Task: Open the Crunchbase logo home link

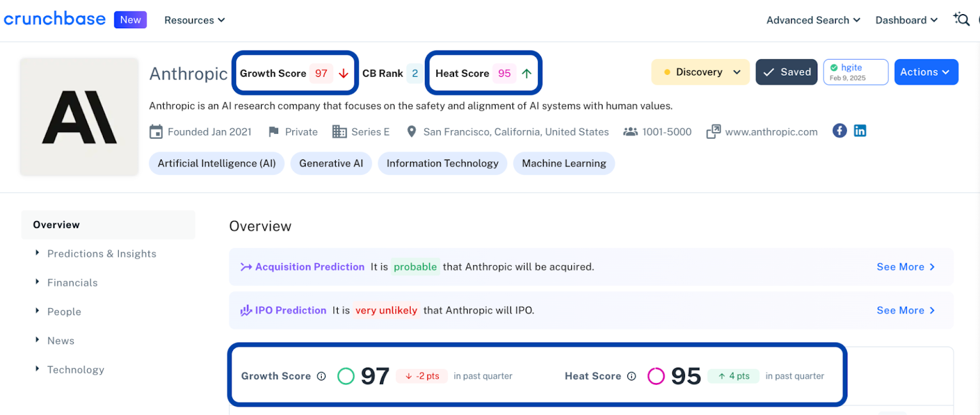Action: coord(54,19)
